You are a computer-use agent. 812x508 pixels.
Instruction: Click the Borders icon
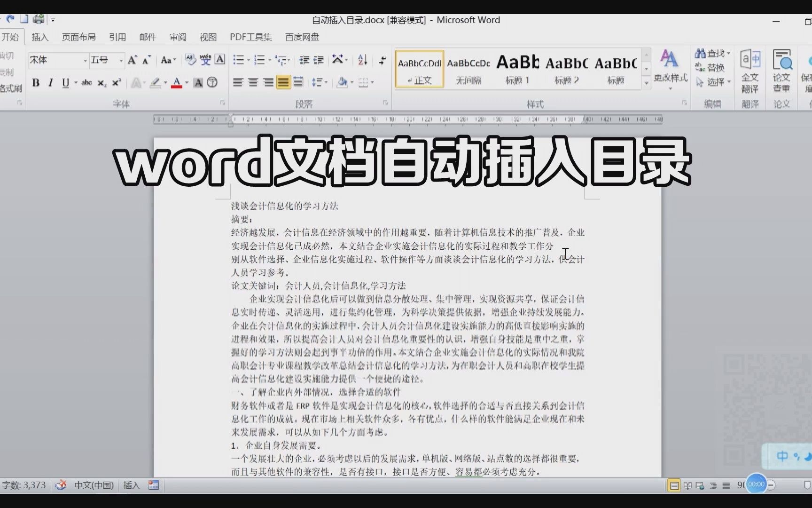[x=363, y=83]
